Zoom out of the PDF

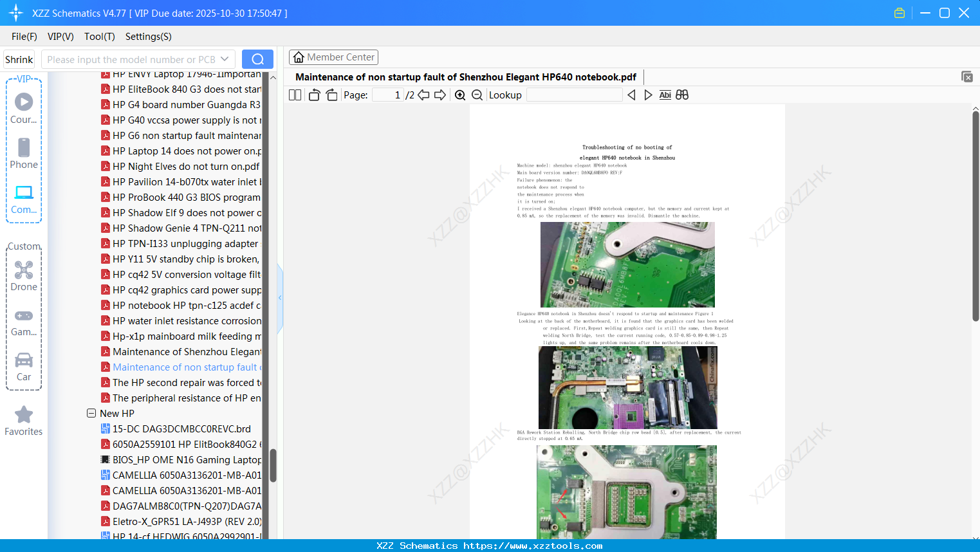(x=477, y=95)
